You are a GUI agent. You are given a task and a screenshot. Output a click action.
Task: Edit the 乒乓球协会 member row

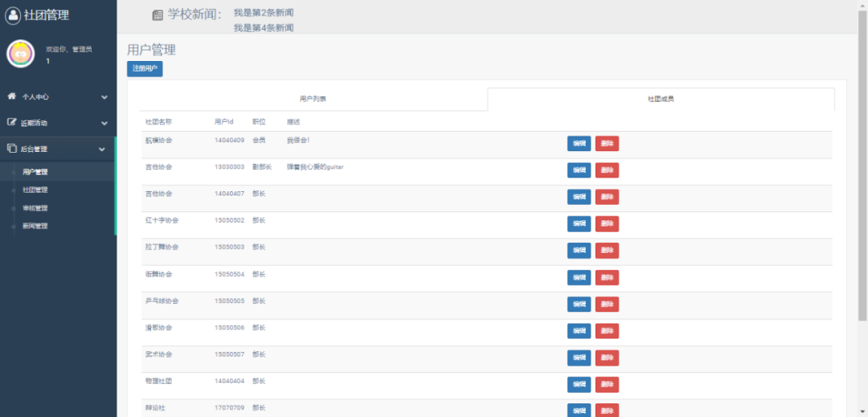click(579, 305)
